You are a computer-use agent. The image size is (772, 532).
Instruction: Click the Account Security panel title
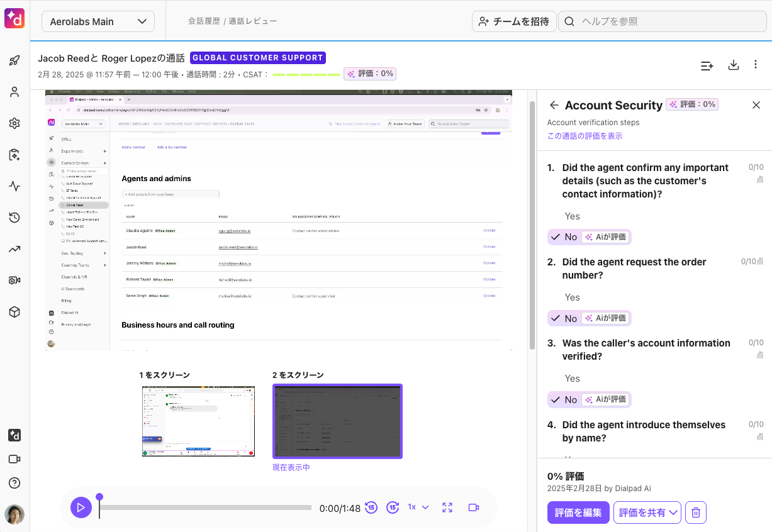pos(613,105)
